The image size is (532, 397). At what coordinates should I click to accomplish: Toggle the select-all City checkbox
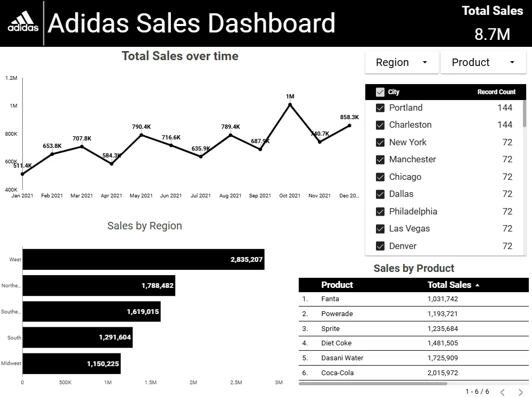(380, 92)
